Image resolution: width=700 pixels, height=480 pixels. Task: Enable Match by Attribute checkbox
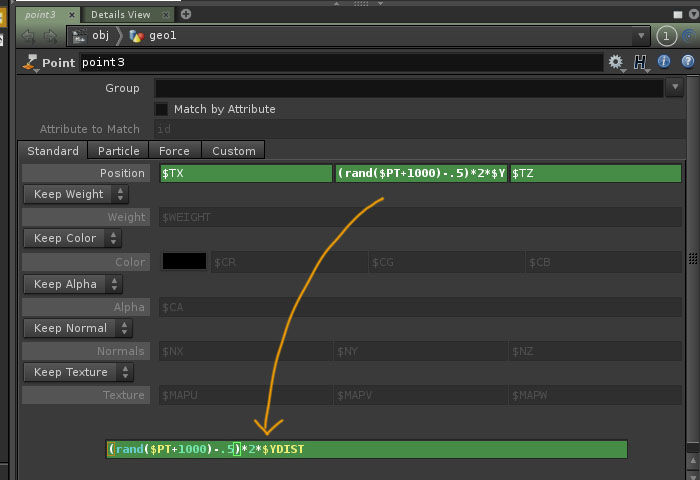coord(162,109)
